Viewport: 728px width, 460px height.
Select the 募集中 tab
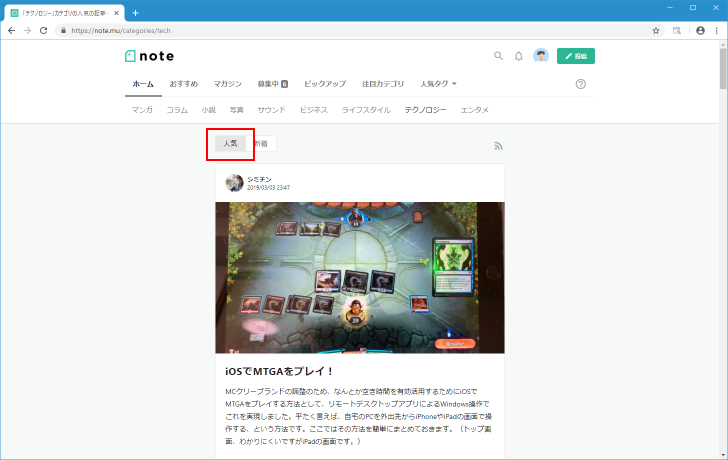(273, 84)
